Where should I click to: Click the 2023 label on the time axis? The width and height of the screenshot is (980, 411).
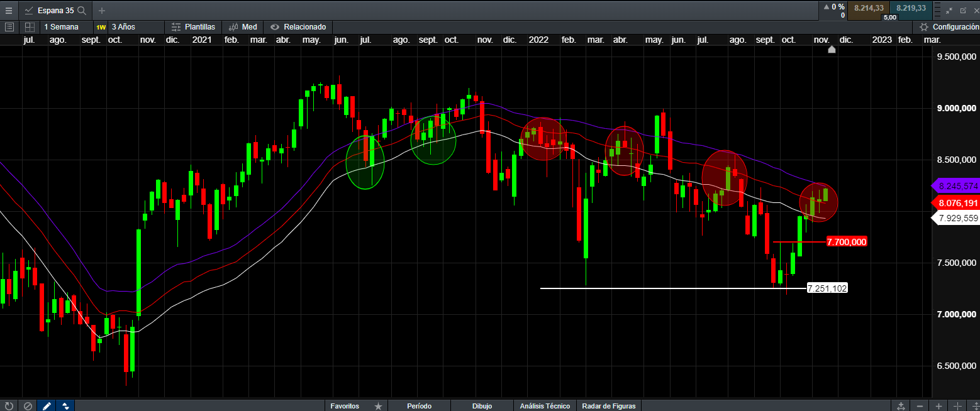tap(881, 40)
